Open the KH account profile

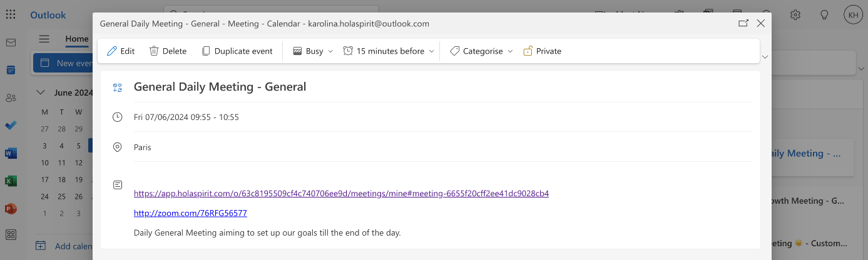[853, 14]
